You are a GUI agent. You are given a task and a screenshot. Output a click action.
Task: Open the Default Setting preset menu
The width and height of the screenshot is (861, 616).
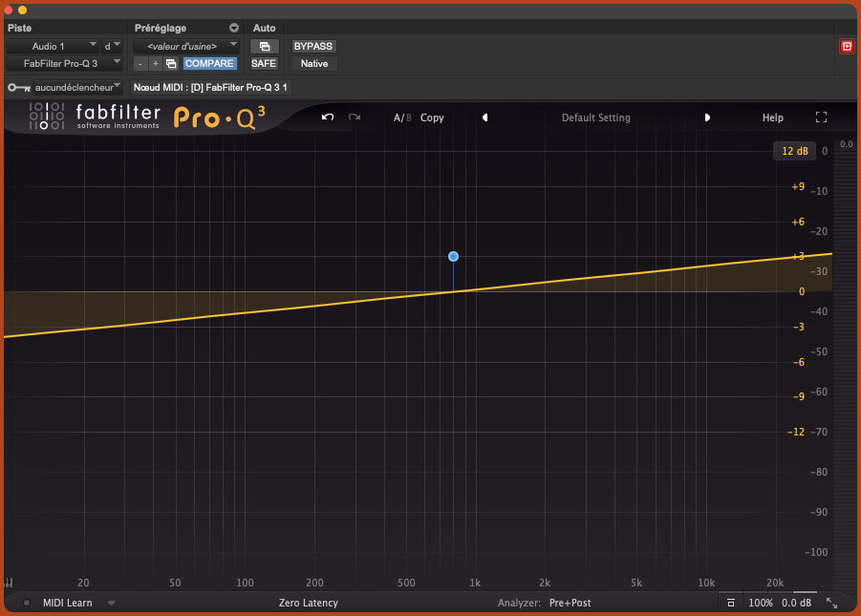click(x=594, y=117)
